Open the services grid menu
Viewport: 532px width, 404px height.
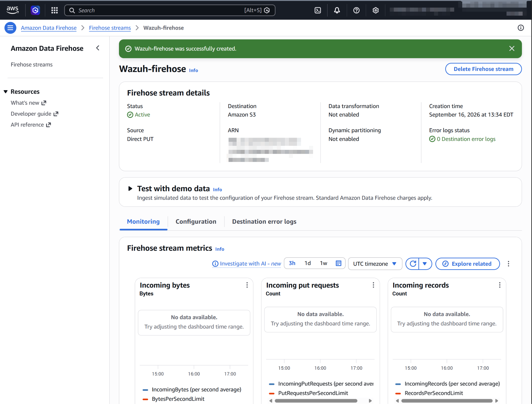[54, 10]
